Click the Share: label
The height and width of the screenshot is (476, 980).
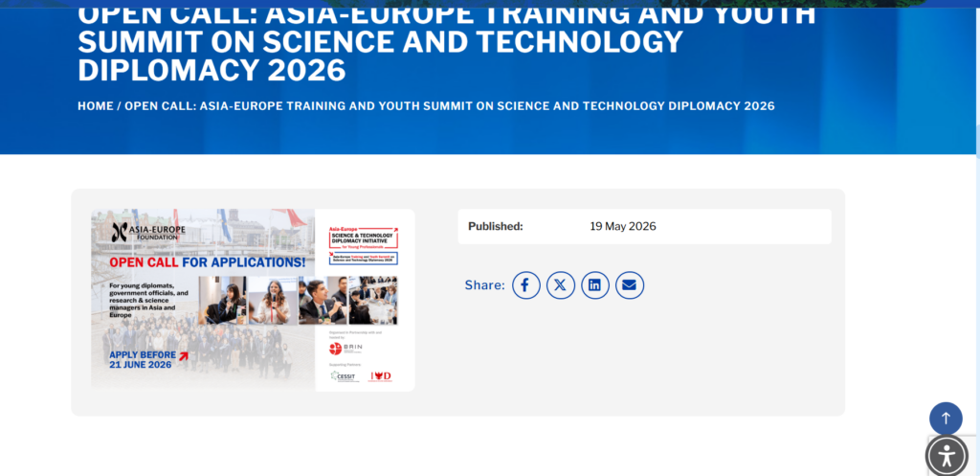click(484, 285)
